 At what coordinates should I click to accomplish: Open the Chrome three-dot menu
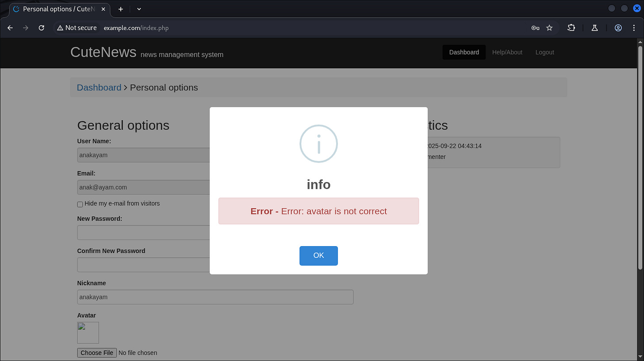coord(634,28)
